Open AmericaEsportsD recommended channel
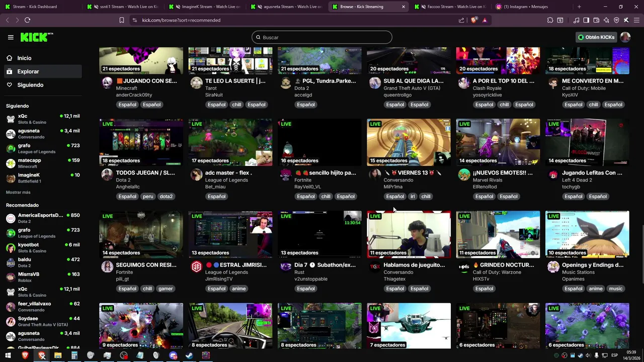 coord(43,218)
